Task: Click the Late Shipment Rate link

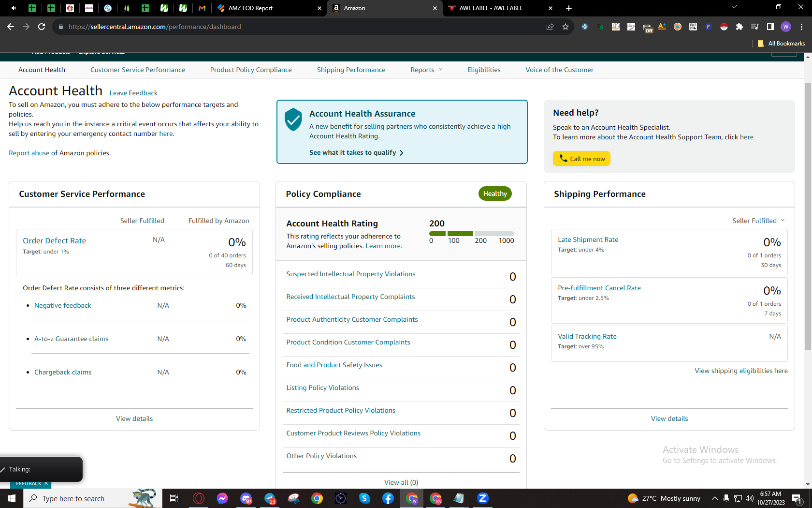Action: point(588,239)
